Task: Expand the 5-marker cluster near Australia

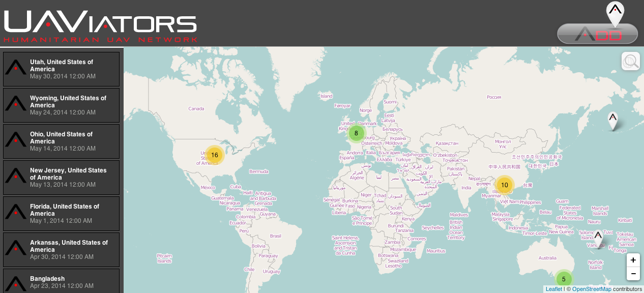Action: pyautogui.click(x=563, y=279)
